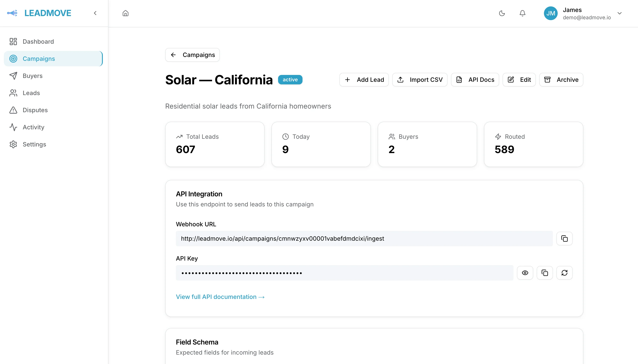Reveal the API key with eye icon
Image resolution: width=638 pixels, height=364 pixels.
525,273
